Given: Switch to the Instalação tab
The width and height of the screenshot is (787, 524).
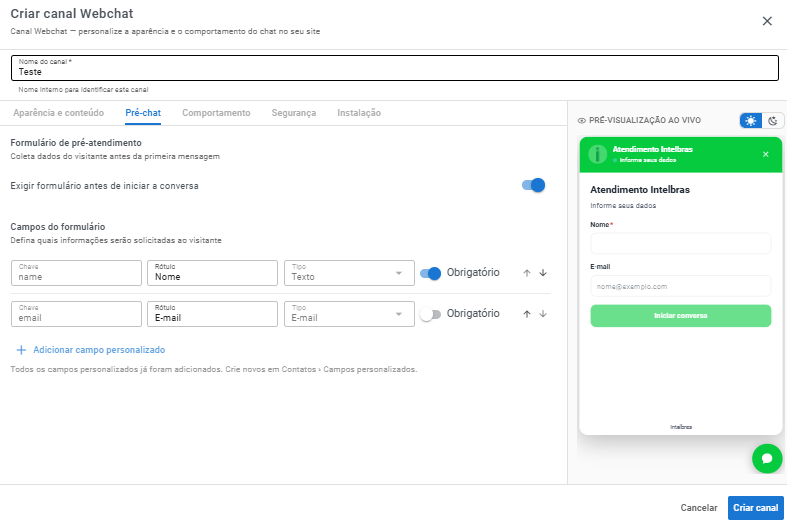Looking at the screenshot, I should click(x=359, y=113).
